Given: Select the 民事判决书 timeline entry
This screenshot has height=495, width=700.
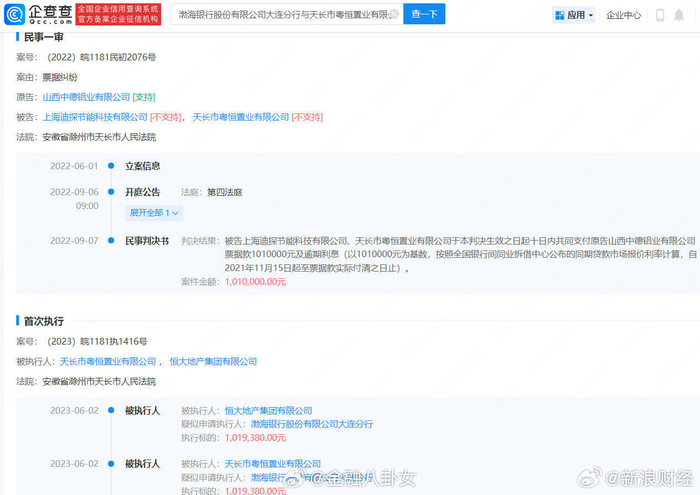Looking at the screenshot, I should click(x=147, y=241).
